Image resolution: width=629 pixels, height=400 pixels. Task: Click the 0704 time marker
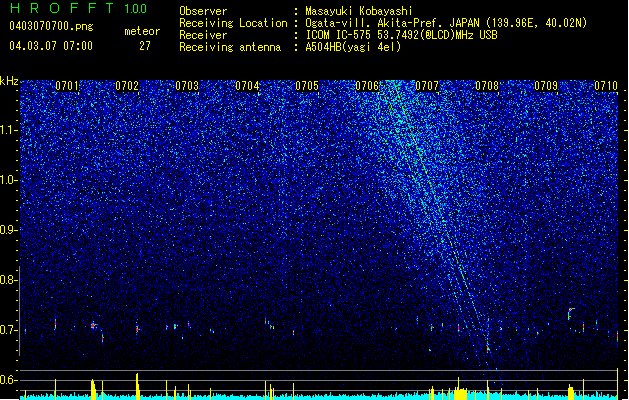[247, 86]
